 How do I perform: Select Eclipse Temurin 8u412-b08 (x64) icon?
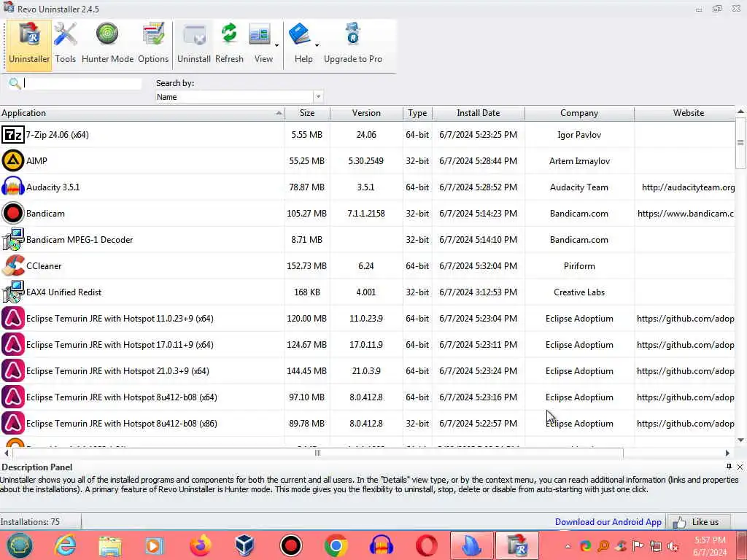13,397
